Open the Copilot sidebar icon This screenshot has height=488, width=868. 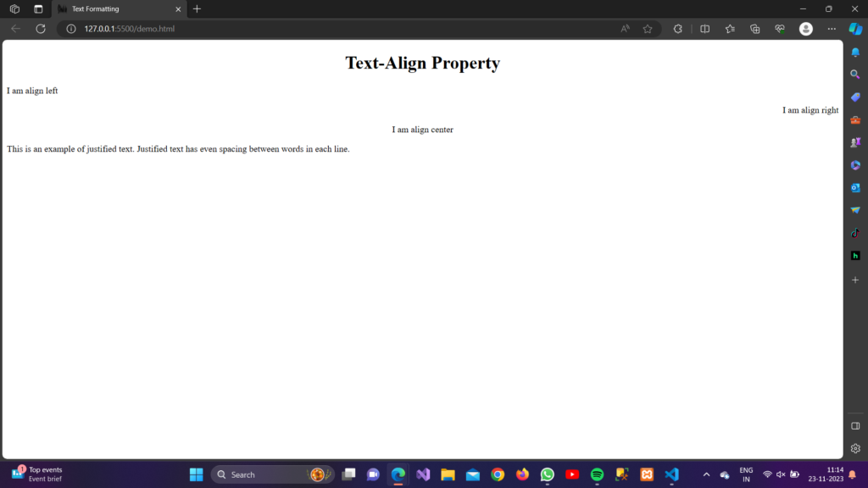[x=855, y=29]
